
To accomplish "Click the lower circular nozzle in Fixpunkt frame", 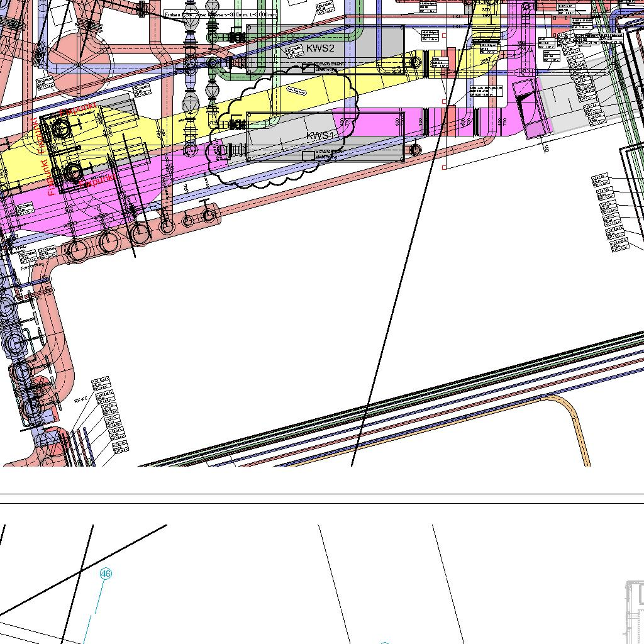I will pos(73,172).
